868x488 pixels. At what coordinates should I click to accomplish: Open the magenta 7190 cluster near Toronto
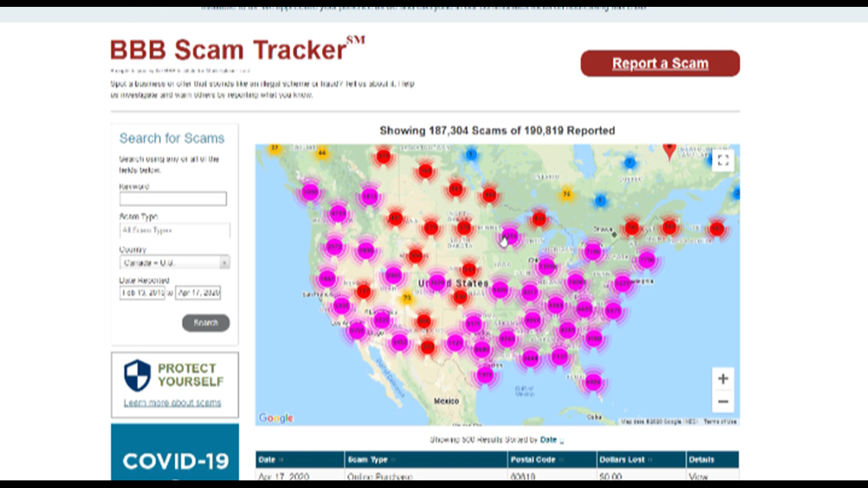coord(593,251)
